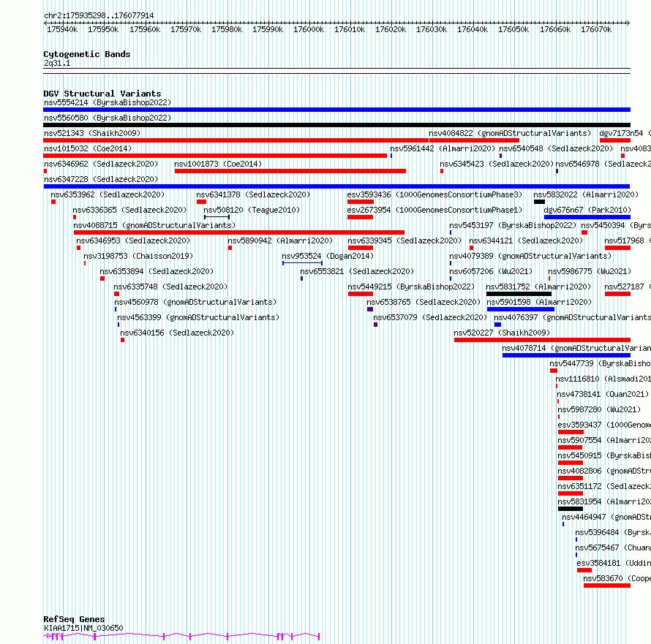Select esv3593437 variant label
The image size is (651, 644).
pyautogui.click(x=604, y=425)
